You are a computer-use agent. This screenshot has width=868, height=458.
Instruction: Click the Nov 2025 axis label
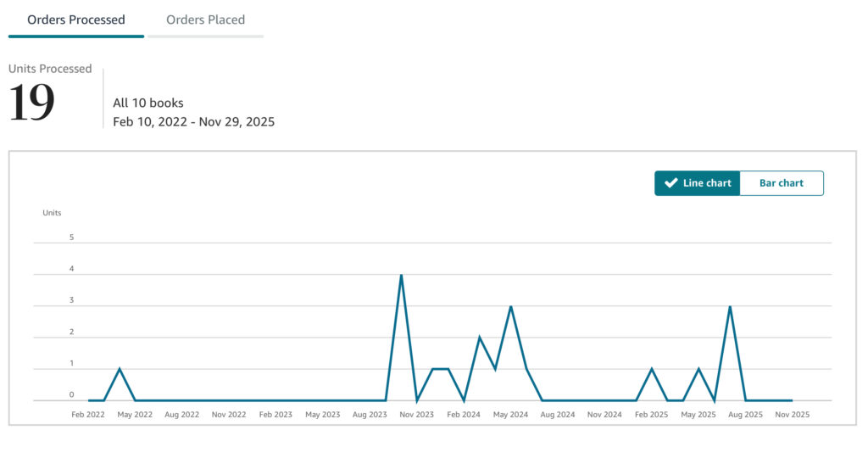coord(793,415)
